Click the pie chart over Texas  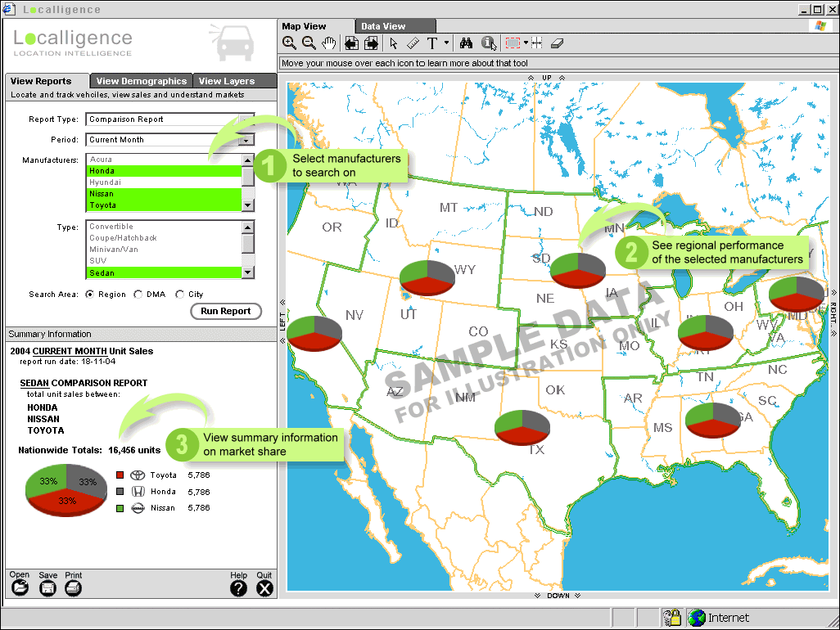522,427
